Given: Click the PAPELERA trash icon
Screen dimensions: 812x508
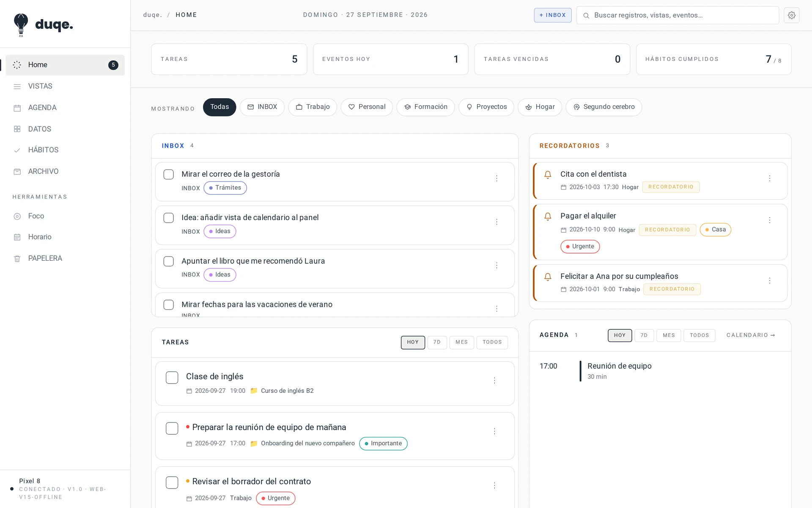Looking at the screenshot, I should coord(17,259).
